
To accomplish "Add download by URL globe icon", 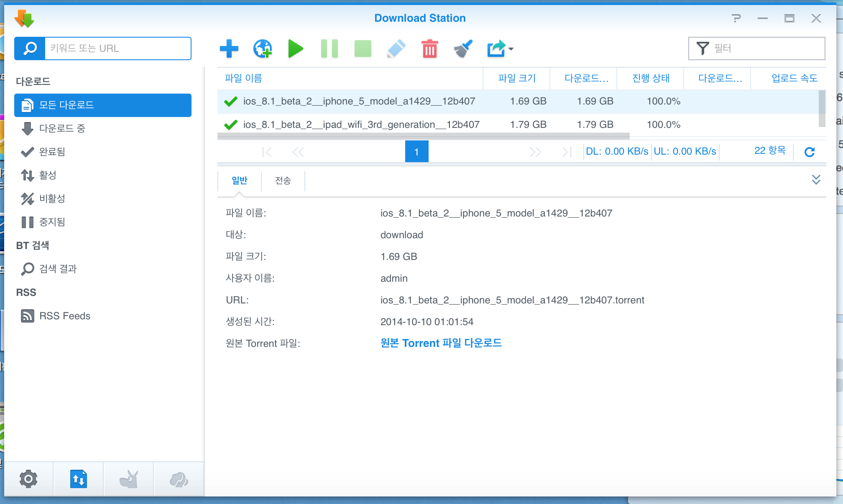I will 263,48.
